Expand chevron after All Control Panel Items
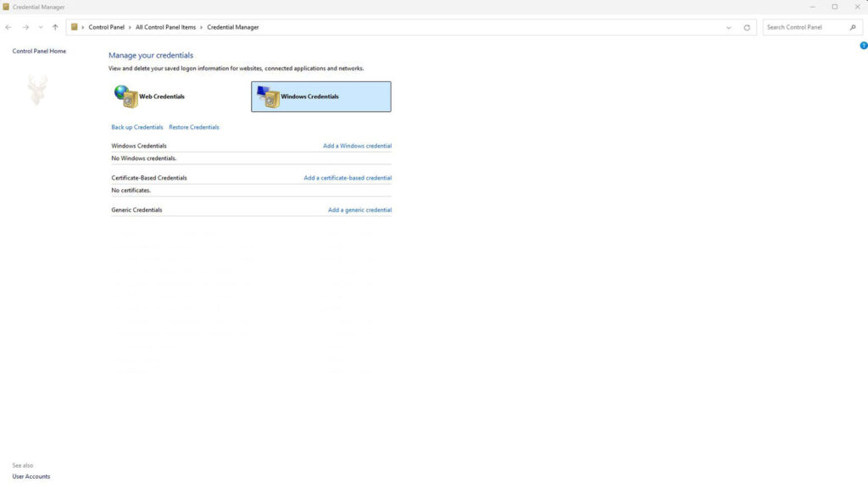868x488 pixels. (x=202, y=27)
